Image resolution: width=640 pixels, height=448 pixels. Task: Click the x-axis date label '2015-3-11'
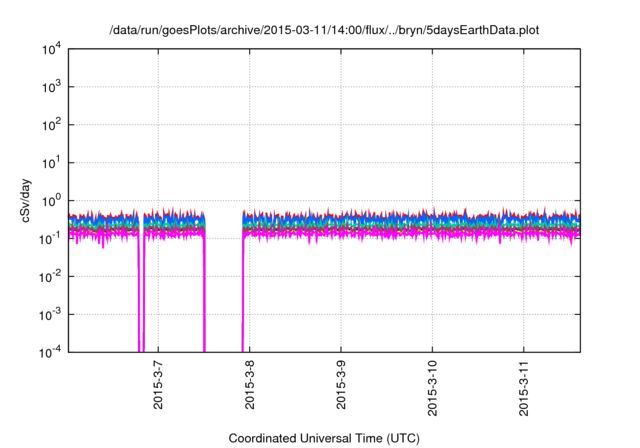coord(524,388)
